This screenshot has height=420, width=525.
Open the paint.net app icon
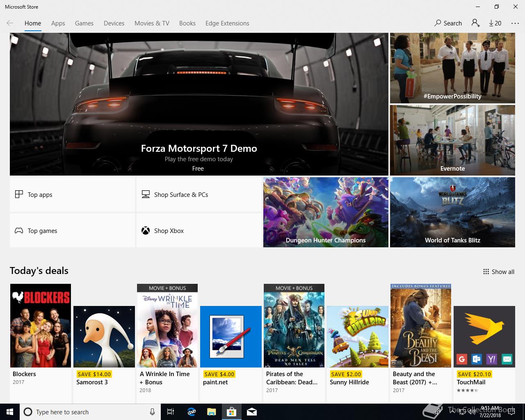(x=231, y=337)
